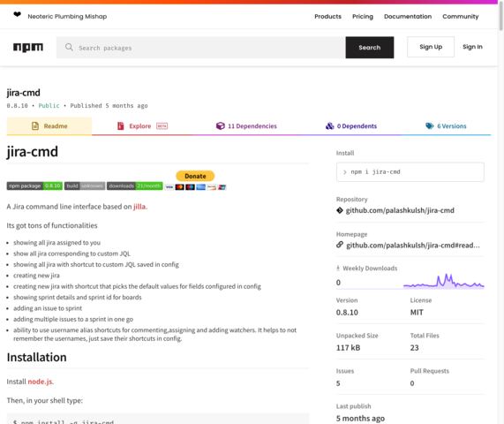Open the Community menu
Viewport: 504px width, 424px height.
[x=460, y=17]
